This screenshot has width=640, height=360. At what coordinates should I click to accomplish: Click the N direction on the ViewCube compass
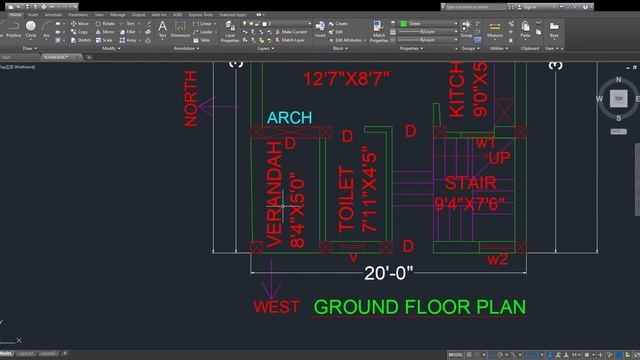[x=619, y=80]
